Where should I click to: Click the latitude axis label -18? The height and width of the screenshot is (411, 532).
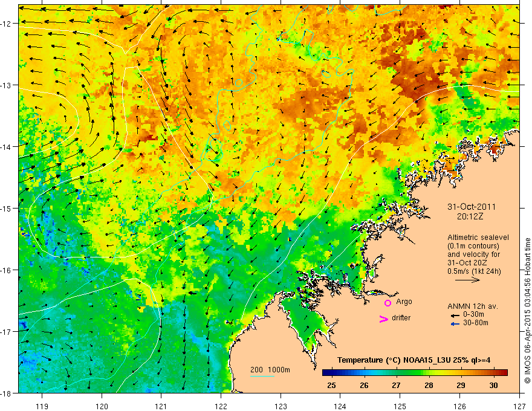[6, 393]
